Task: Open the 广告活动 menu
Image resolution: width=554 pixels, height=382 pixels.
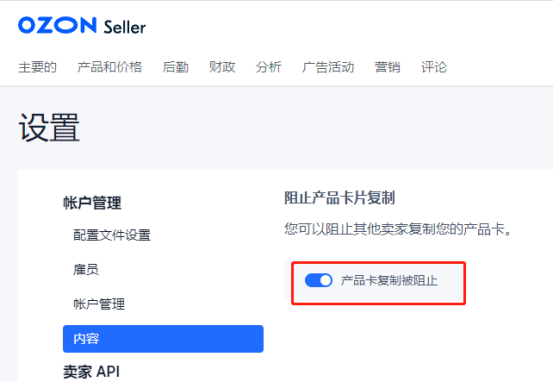Action: [328, 67]
